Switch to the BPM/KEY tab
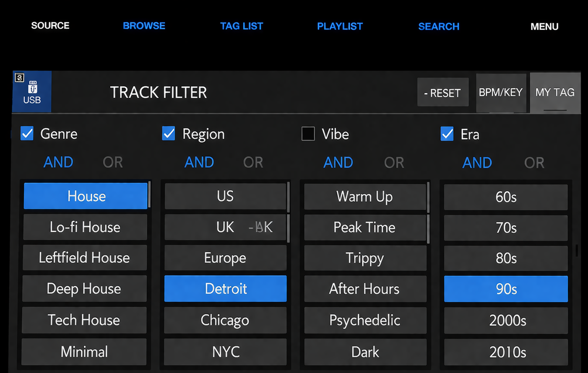 [501, 93]
